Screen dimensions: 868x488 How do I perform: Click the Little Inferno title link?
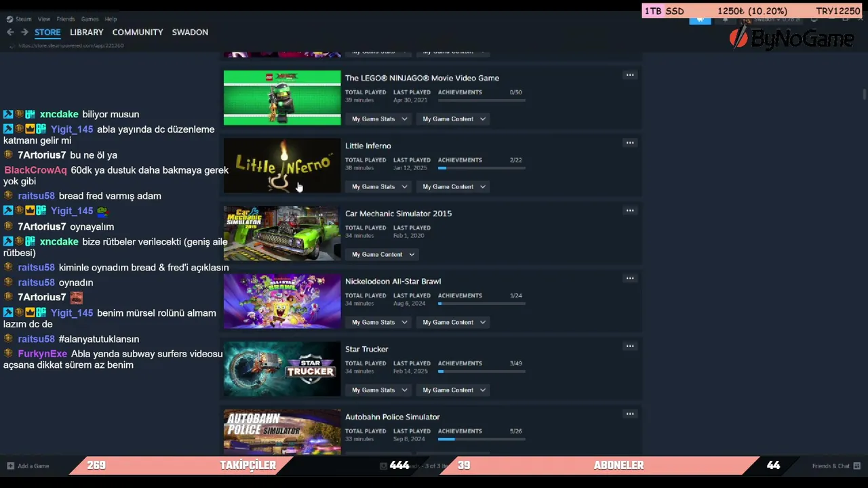click(x=368, y=146)
